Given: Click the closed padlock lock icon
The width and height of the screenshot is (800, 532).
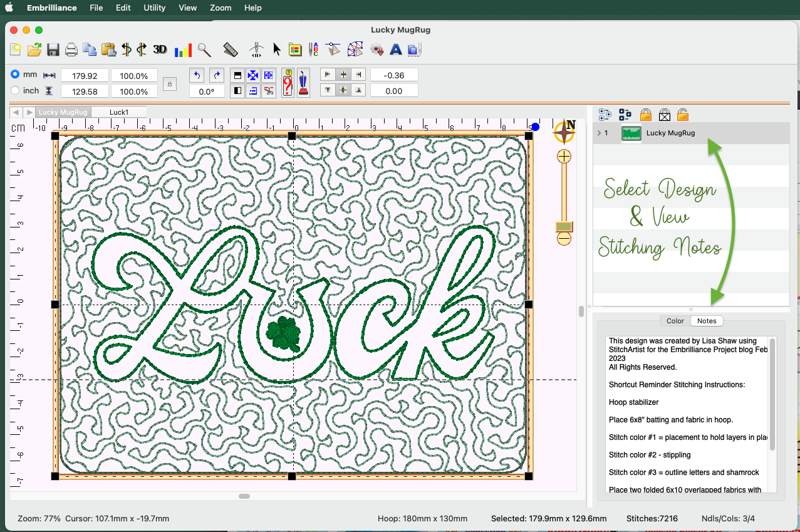Looking at the screenshot, I should pos(645,115).
